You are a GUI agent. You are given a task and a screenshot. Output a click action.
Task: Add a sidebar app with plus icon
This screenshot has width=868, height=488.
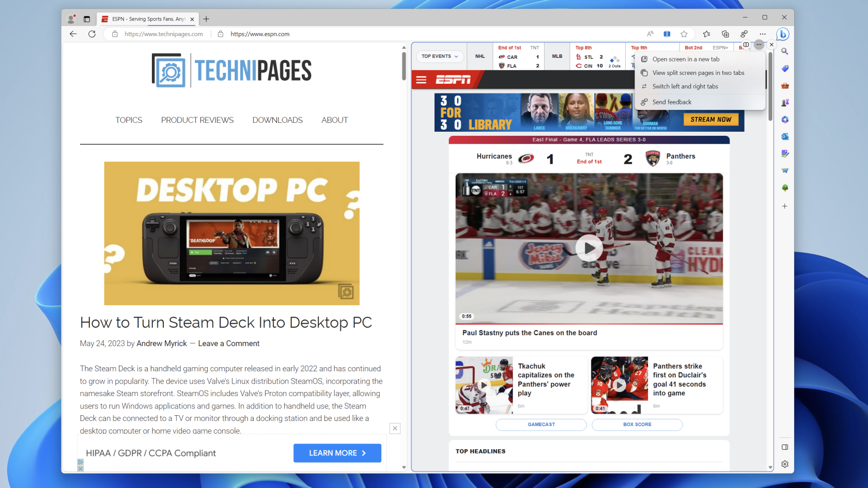click(785, 206)
